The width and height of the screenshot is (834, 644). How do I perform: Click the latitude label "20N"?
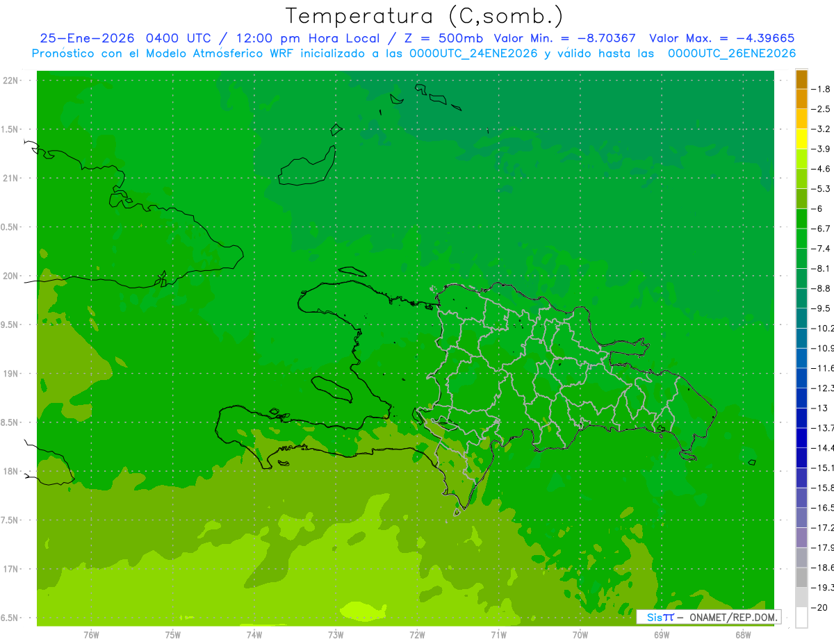10,276
